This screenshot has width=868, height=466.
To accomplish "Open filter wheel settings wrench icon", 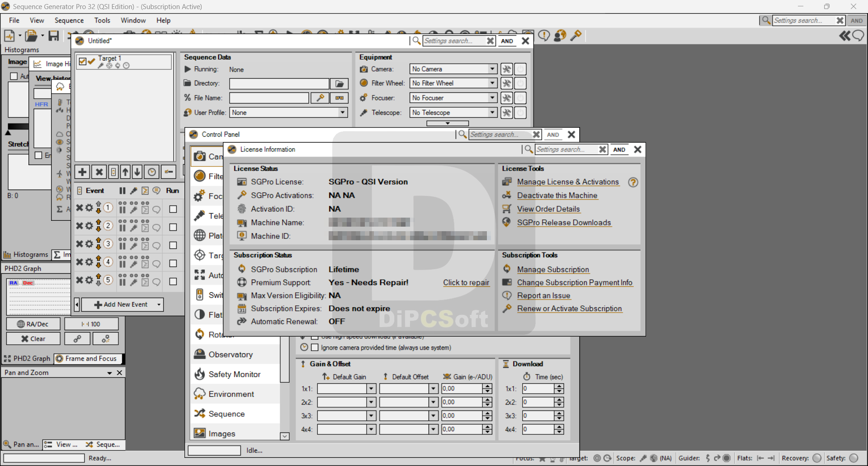I will pos(507,84).
